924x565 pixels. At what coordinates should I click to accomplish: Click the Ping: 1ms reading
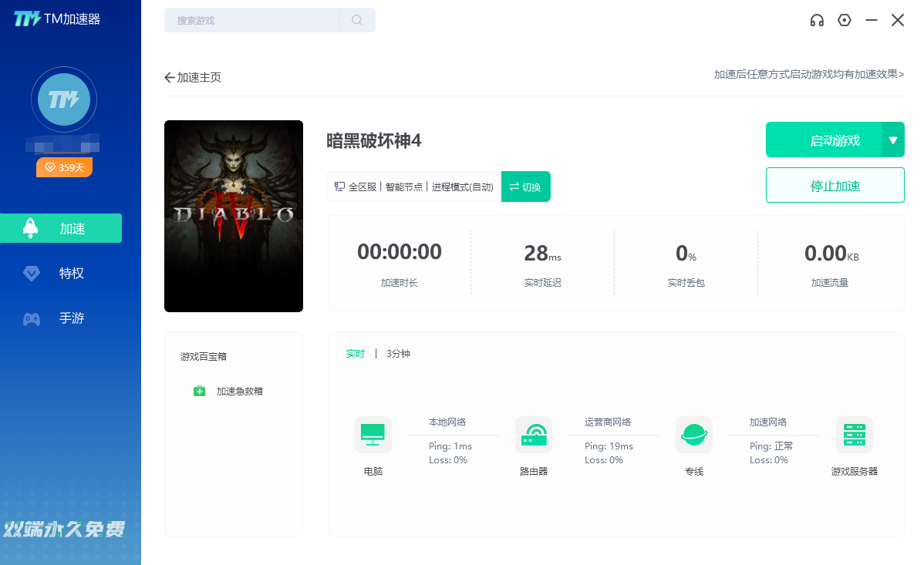(450, 446)
